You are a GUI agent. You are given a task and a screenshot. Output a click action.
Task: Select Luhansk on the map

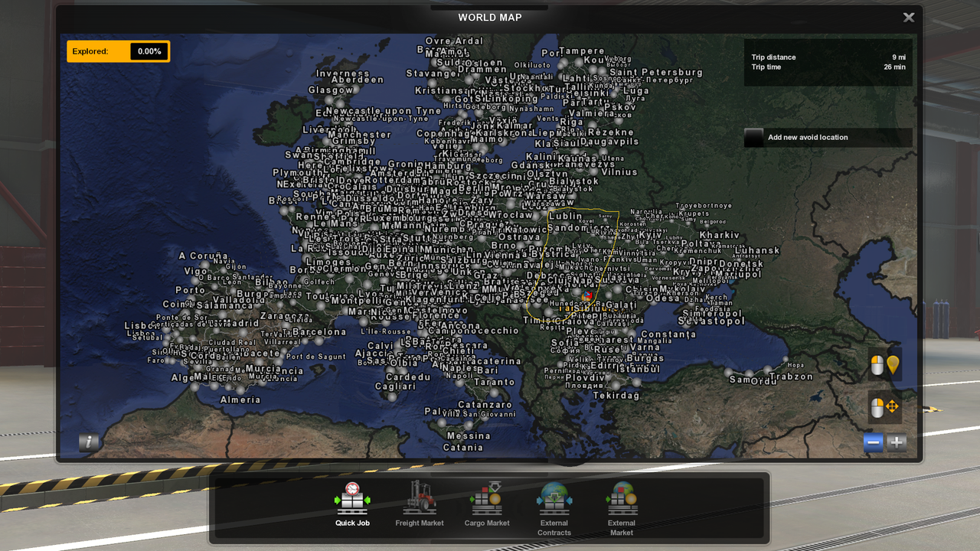(x=757, y=250)
